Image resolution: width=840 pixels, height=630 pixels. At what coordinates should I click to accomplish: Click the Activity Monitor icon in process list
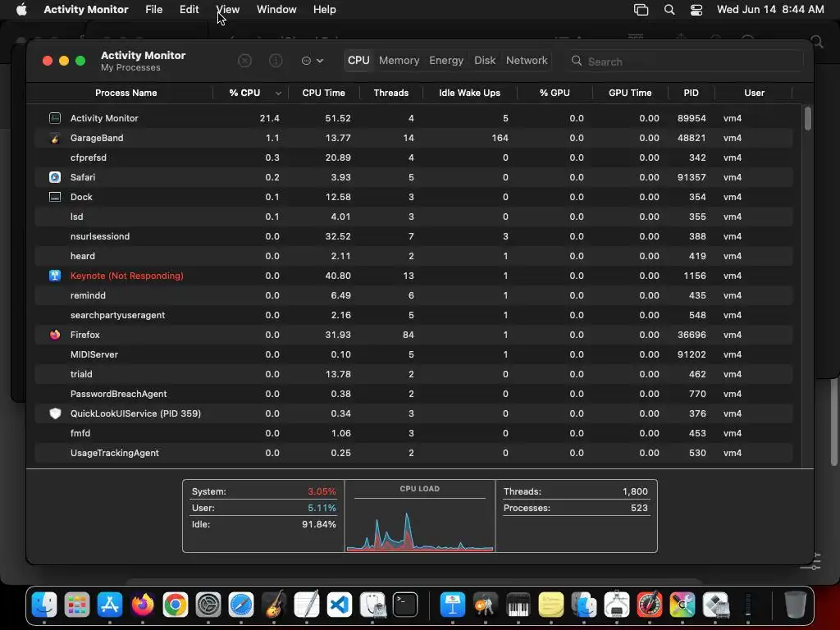(x=55, y=118)
